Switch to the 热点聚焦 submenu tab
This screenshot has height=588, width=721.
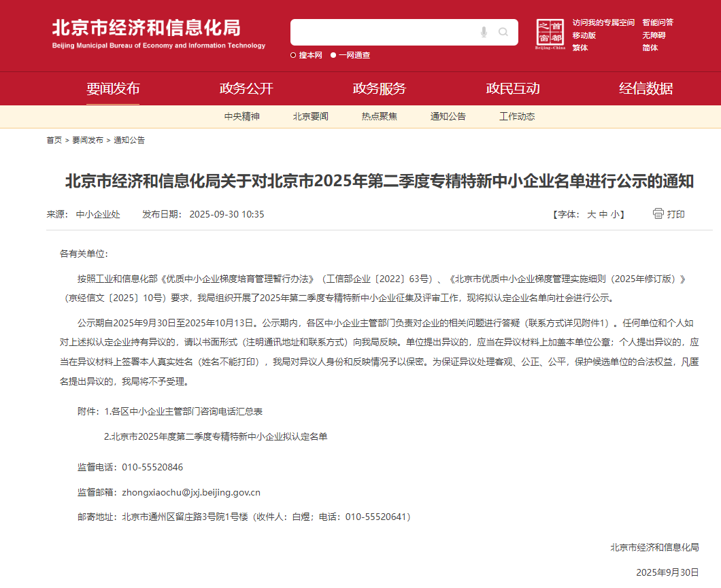(379, 116)
